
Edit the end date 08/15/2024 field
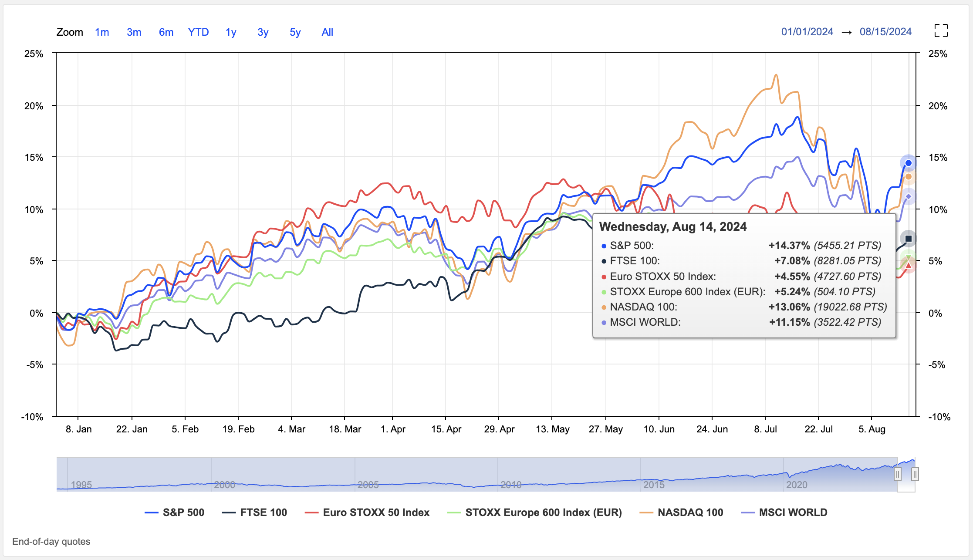coord(885,32)
